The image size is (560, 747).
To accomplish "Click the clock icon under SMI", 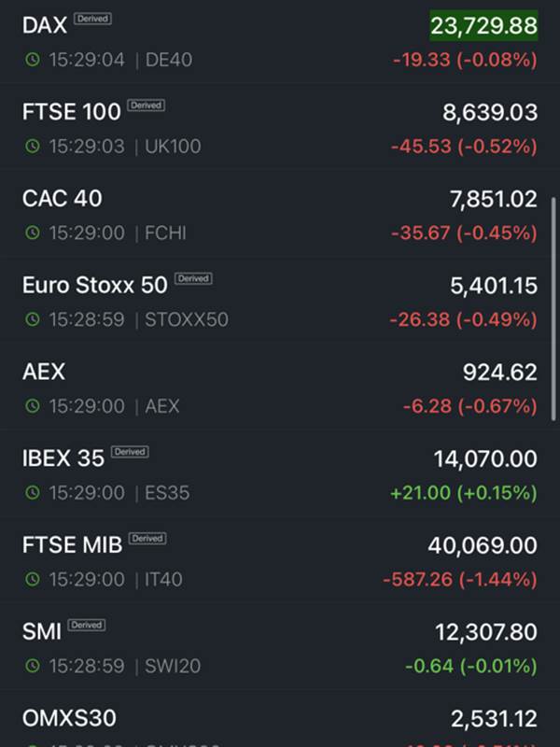I will 33,666.
